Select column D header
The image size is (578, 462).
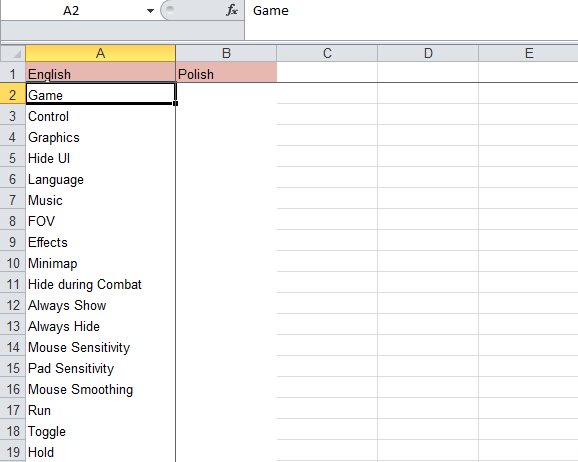[x=428, y=53]
